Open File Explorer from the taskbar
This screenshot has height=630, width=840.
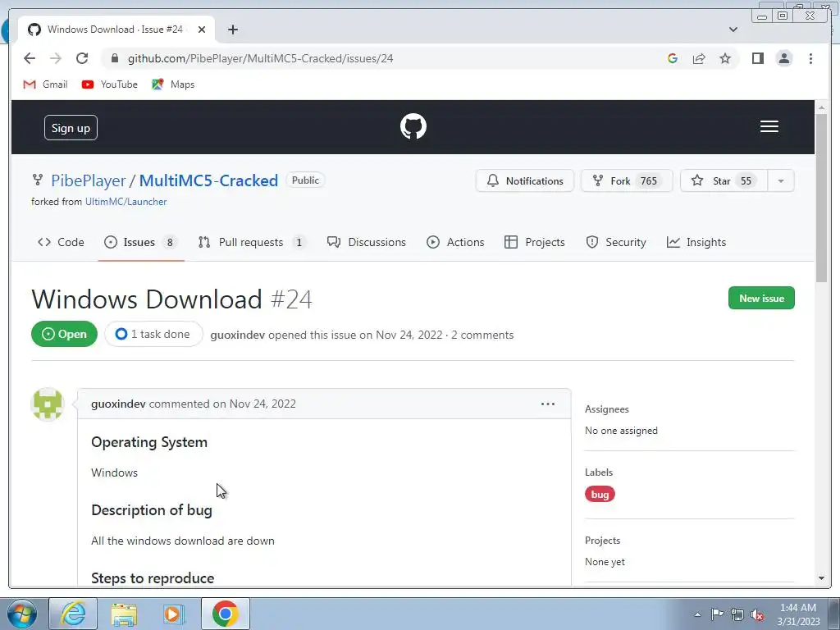pos(124,614)
